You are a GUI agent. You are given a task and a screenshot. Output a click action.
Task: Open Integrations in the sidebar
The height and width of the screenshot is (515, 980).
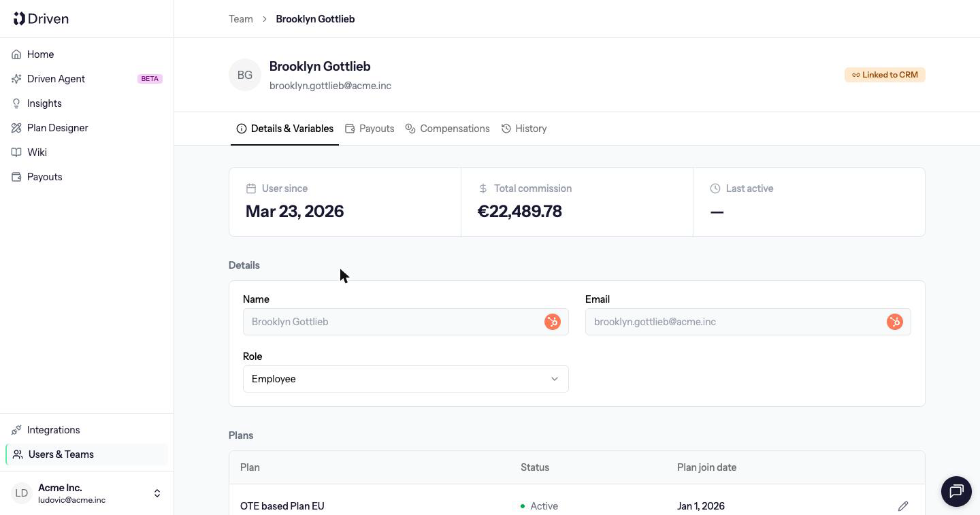point(86,430)
